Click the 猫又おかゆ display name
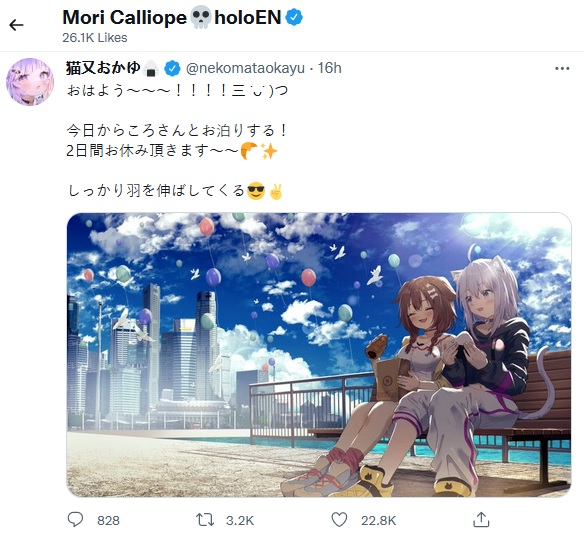 pos(103,68)
